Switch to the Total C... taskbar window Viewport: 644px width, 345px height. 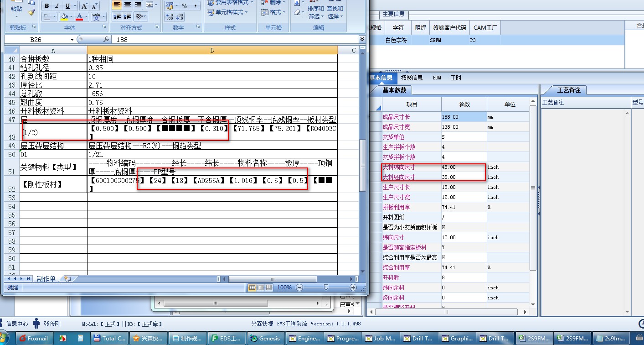pos(110,338)
